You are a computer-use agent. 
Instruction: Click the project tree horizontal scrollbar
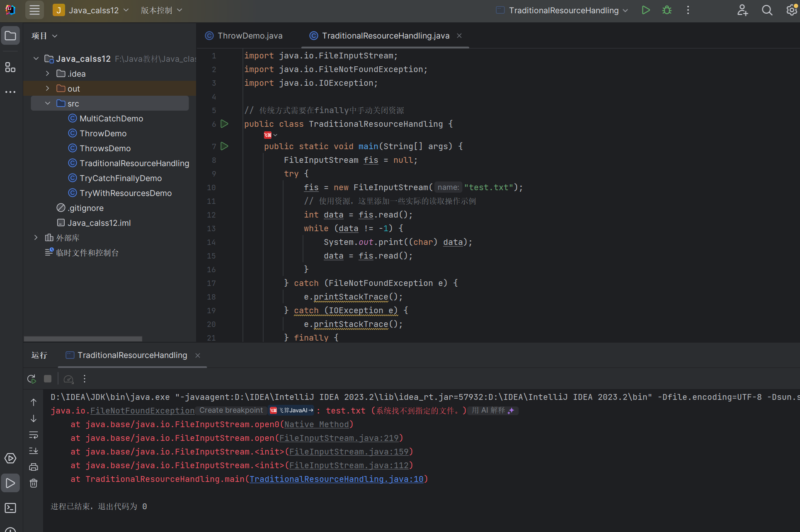(83, 339)
